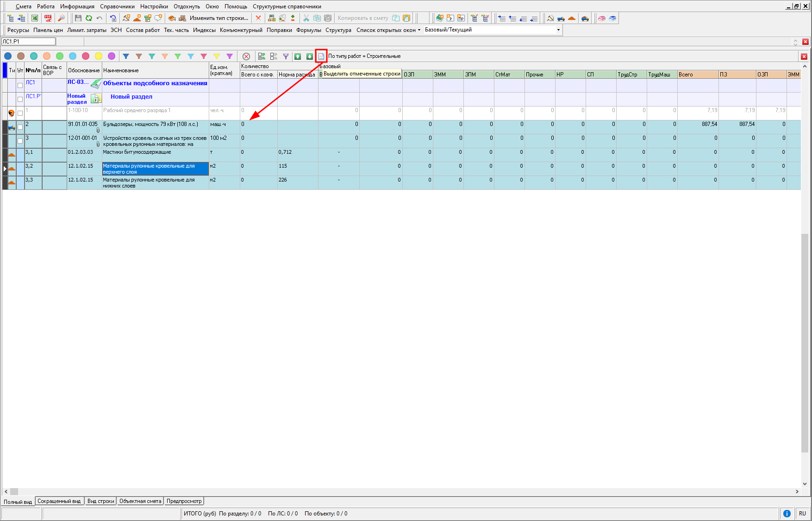Click the Панель цен button
Screen dimensions: 812x521
coord(48,30)
